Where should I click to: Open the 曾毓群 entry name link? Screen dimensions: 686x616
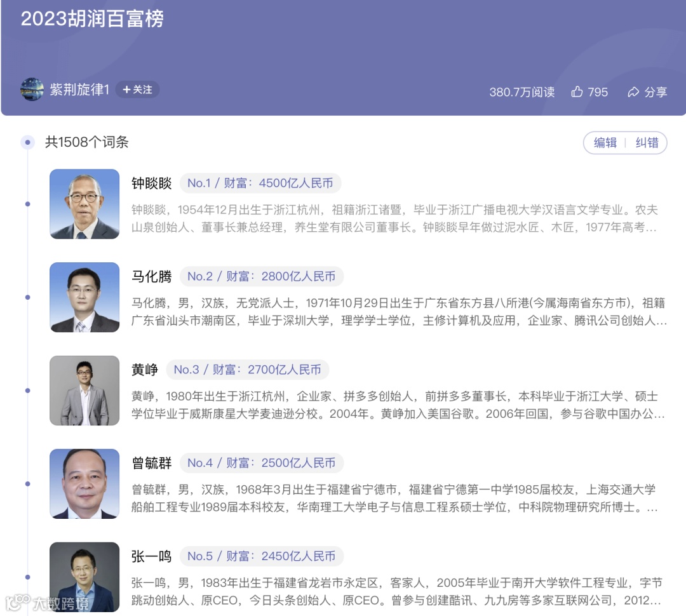click(x=151, y=462)
